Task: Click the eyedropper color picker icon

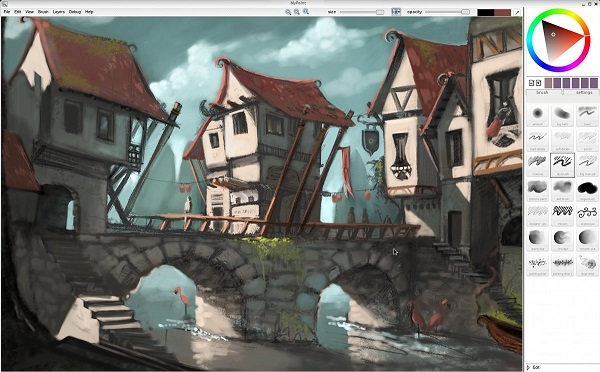Action: click(x=517, y=12)
